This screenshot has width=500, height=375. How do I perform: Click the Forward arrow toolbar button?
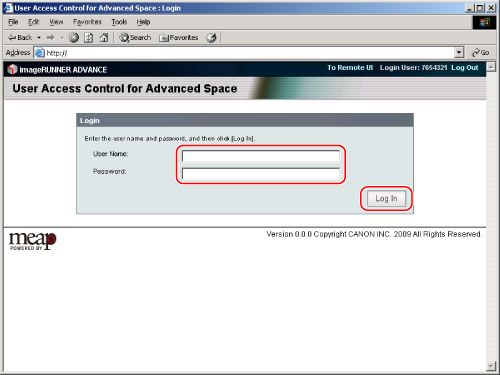(x=50, y=38)
